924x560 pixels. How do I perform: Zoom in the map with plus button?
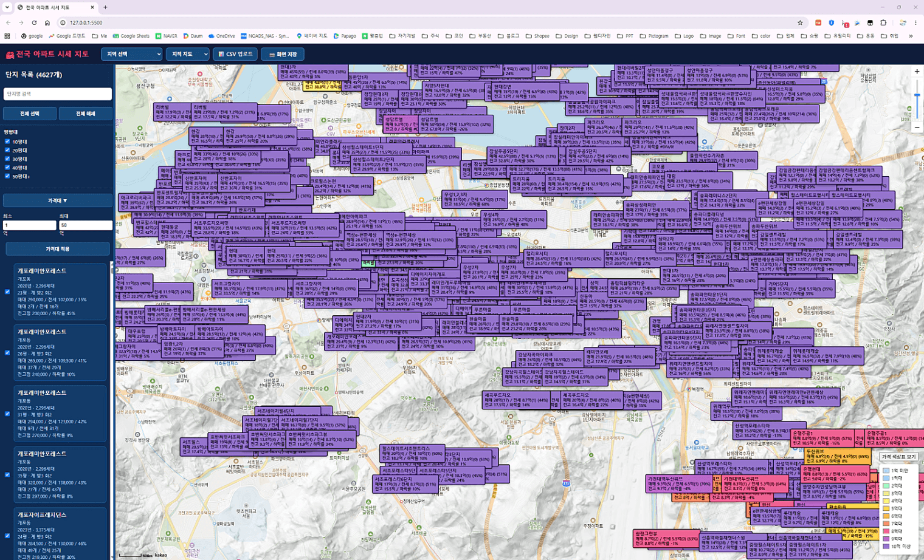click(x=917, y=72)
